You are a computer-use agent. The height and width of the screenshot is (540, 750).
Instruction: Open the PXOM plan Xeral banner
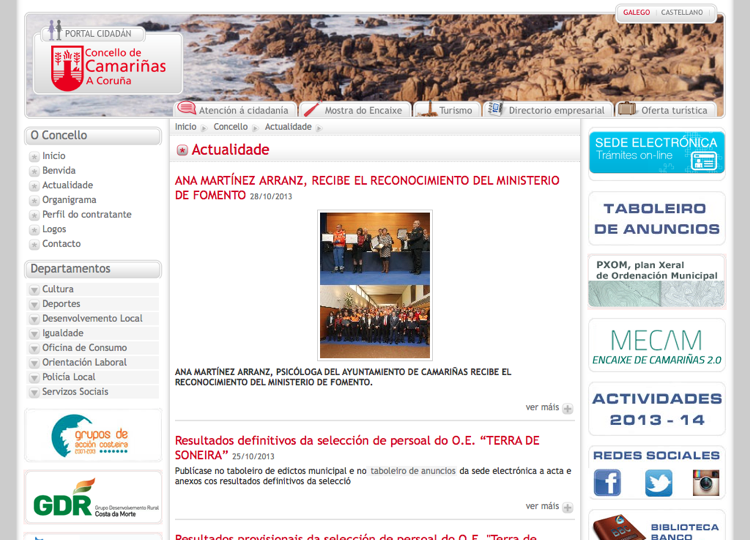pos(657,281)
